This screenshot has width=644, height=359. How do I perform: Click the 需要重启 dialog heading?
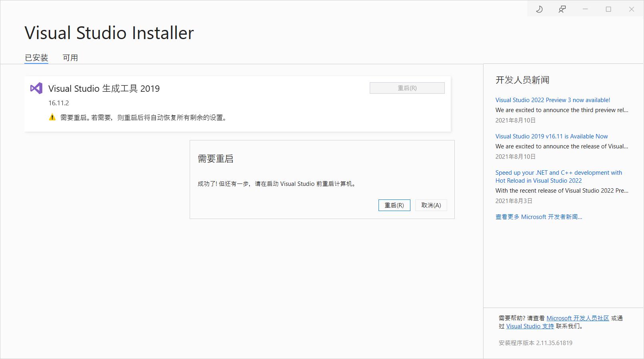point(215,159)
